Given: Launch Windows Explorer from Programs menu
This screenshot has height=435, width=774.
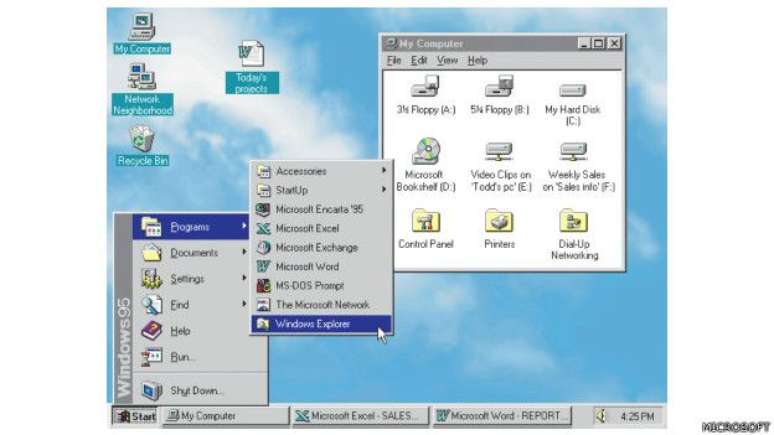Looking at the screenshot, I should [321, 324].
